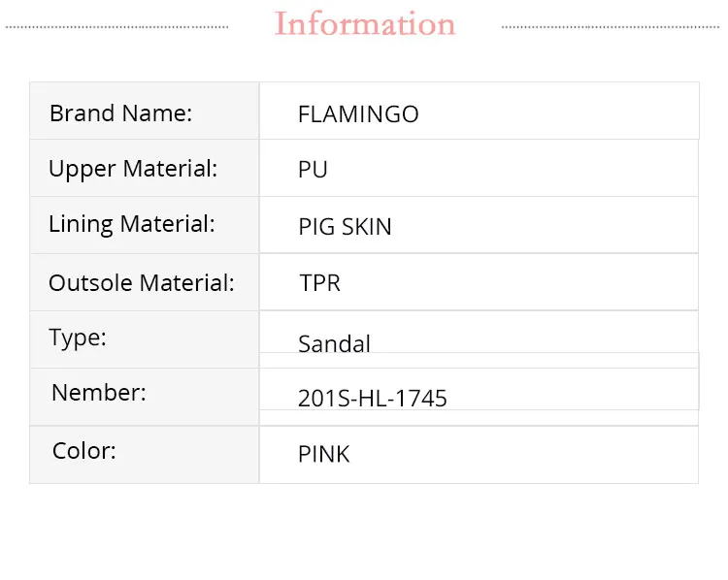Select the 201S-HL-1745 model number
This screenshot has width=728, height=580.
(x=373, y=398)
